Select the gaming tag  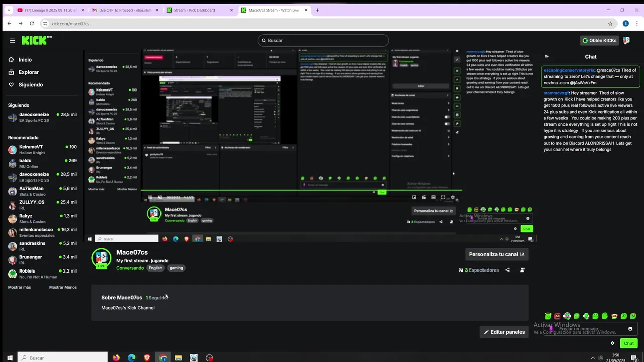point(176,268)
